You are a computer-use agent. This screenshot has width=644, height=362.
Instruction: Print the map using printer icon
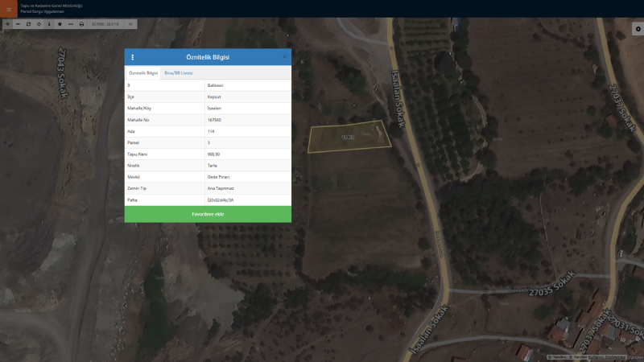[x=81, y=24]
